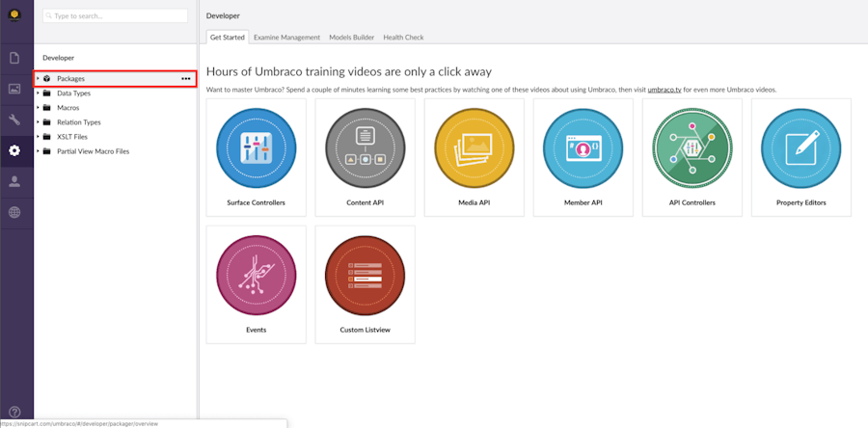Click the XSLT Files folder icon
The image size is (868, 428).
point(47,136)
